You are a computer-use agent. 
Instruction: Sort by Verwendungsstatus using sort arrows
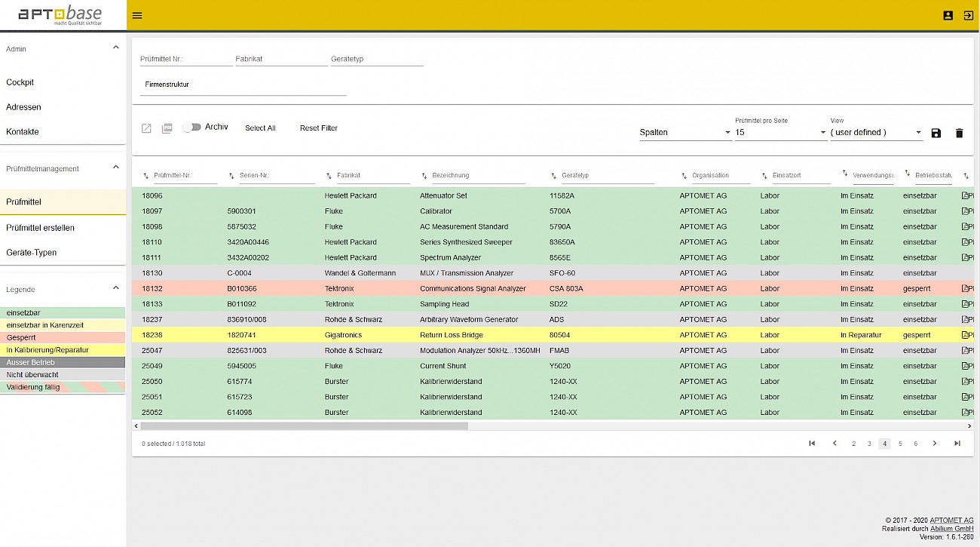coord(844,174)
